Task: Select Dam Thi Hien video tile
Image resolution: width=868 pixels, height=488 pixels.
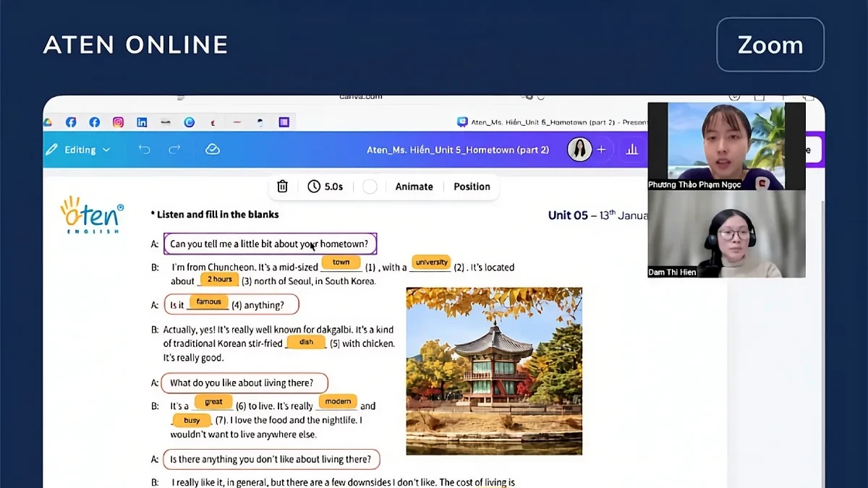Action: pyautogui.click(x=726, y=234)
